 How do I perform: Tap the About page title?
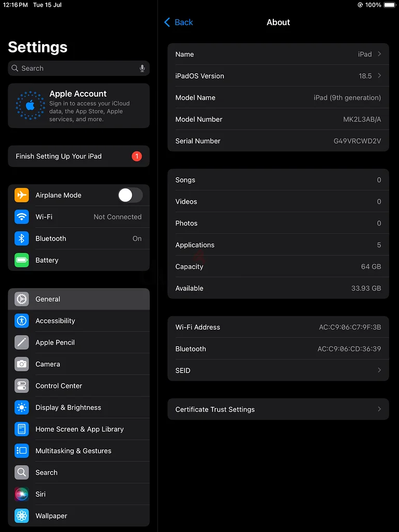(x=278, y=22)
